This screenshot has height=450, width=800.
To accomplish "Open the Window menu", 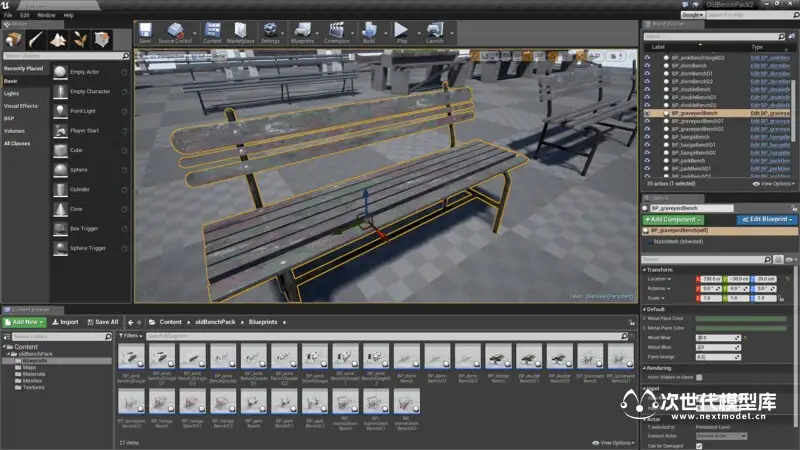I will tap(46, 15).
